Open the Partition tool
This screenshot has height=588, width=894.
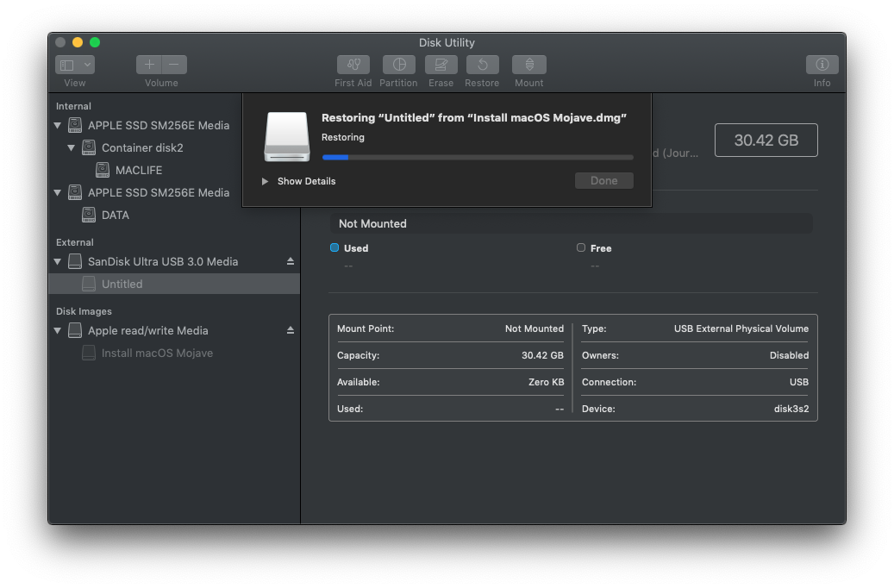point(398,65)
